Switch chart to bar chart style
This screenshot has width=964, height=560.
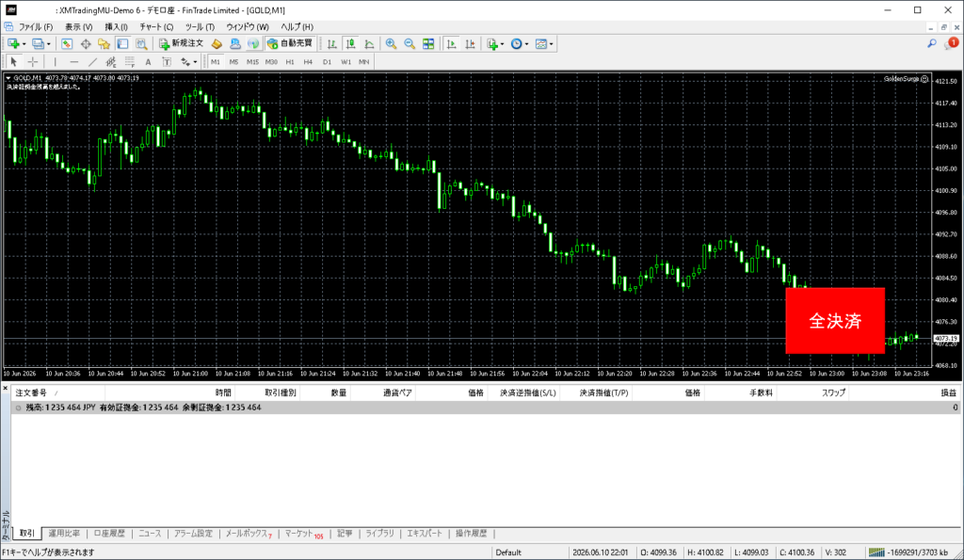[332, 43]
